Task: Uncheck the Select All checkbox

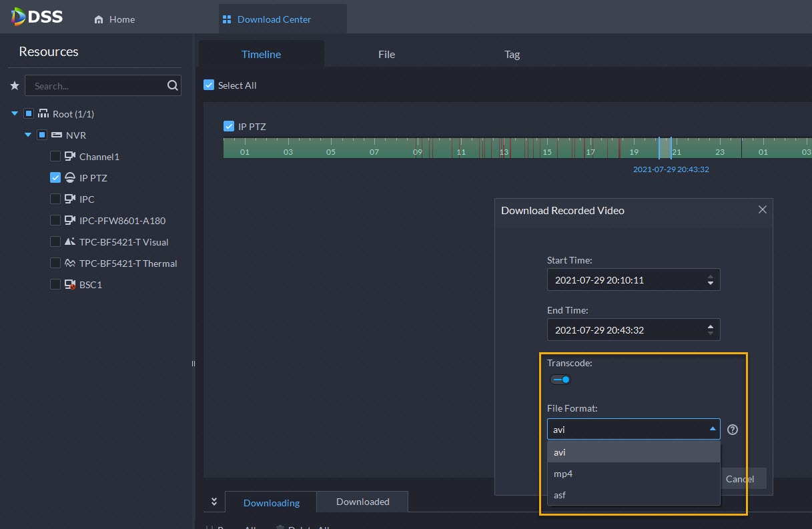Action: [209, 85]
